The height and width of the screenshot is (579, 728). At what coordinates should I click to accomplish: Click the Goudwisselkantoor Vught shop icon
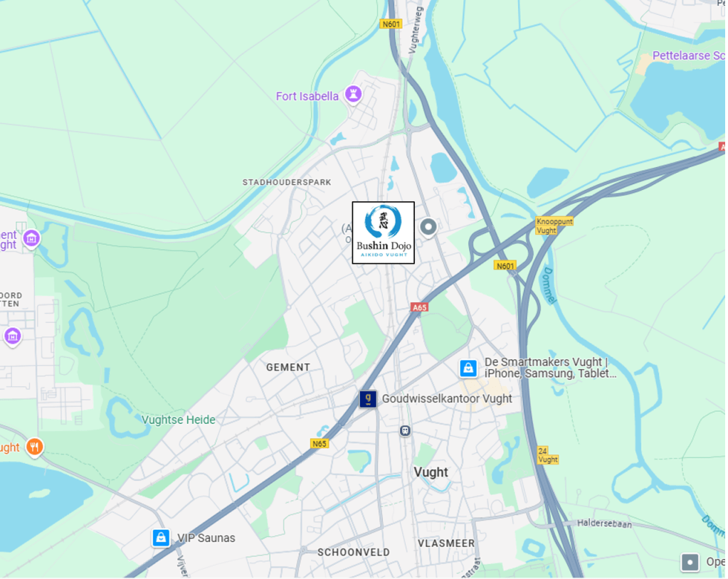(x=368, y=399)
